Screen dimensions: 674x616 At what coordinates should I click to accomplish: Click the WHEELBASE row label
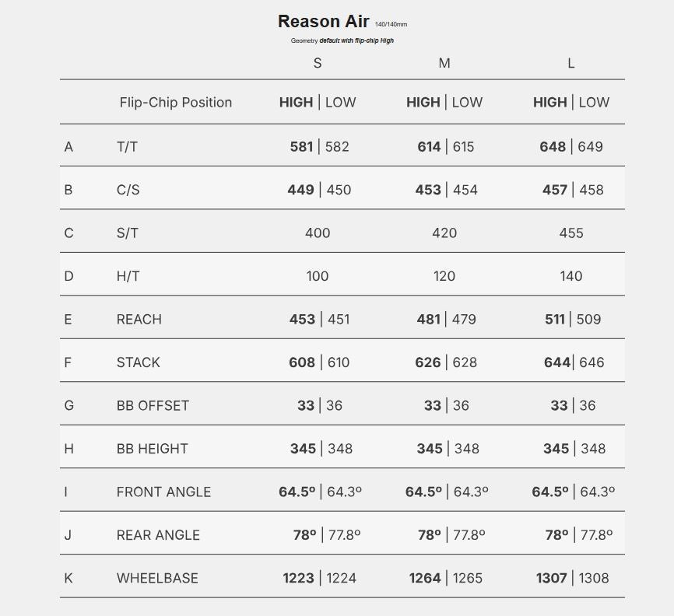(157, 578)
